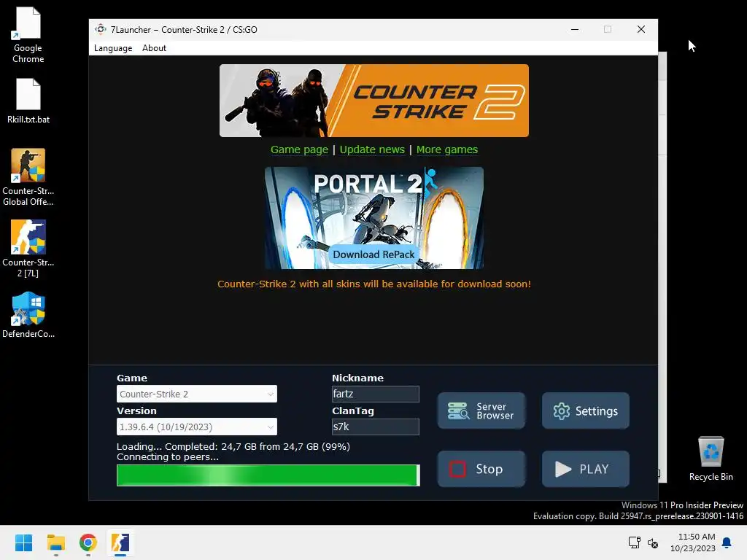Expand the Game dropdown showing Counter-Strike 2

point(197,394)
